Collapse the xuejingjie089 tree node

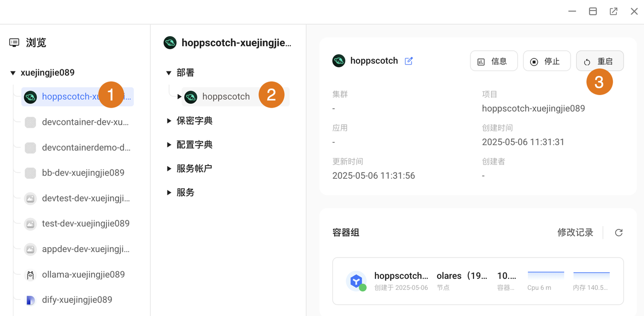[x=13, y=73]
